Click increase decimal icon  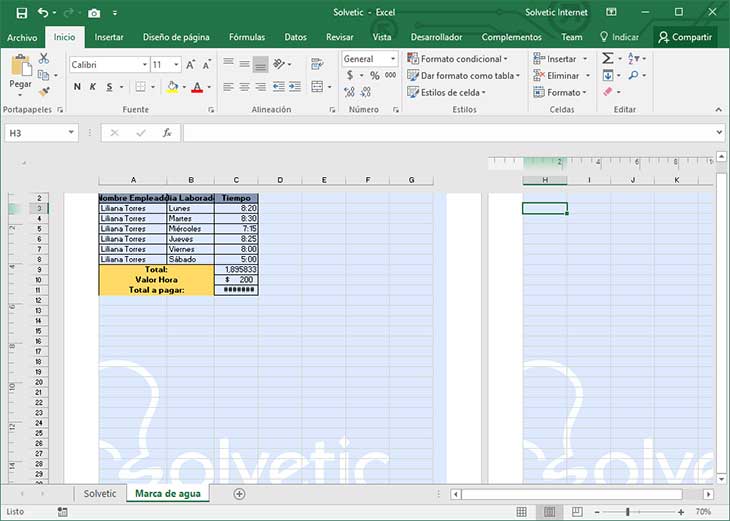(350, 92)
